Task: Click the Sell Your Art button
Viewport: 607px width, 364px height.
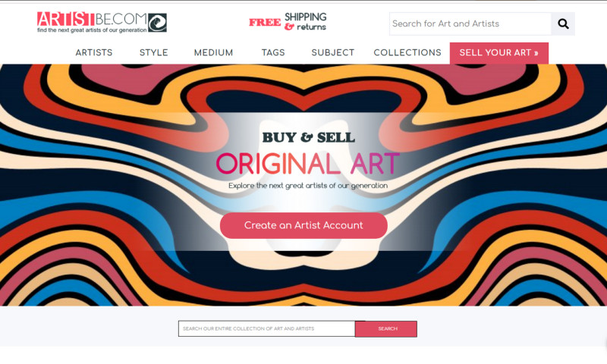Action: [x=499, y=53]
